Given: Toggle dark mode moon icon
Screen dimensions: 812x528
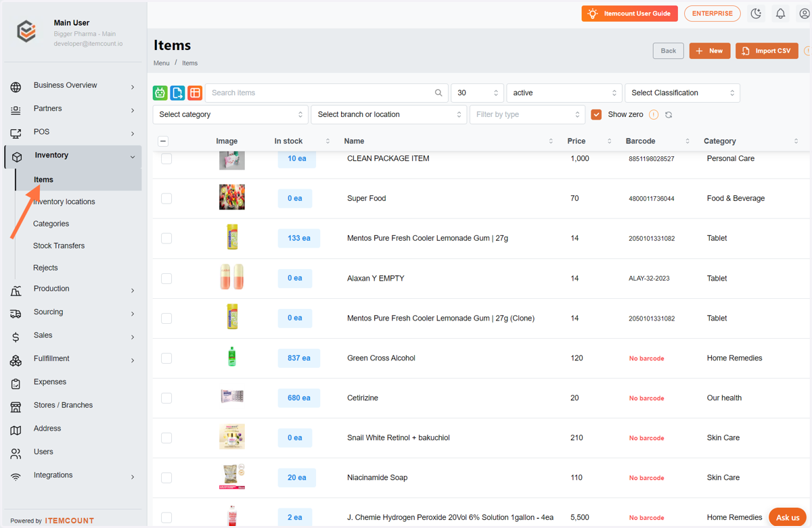Looking at the screenshot, I should click(x=756, y=14).
